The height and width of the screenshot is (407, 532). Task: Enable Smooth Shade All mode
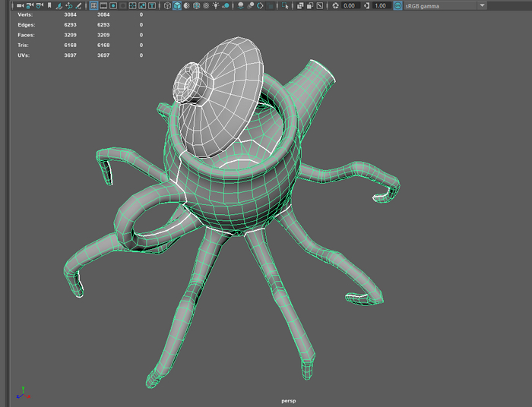coord(177,5)
